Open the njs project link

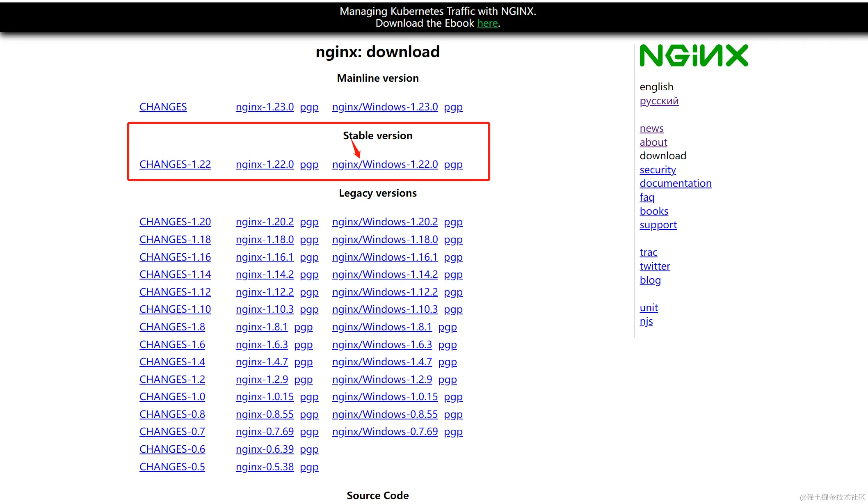[x=646, y=321]
